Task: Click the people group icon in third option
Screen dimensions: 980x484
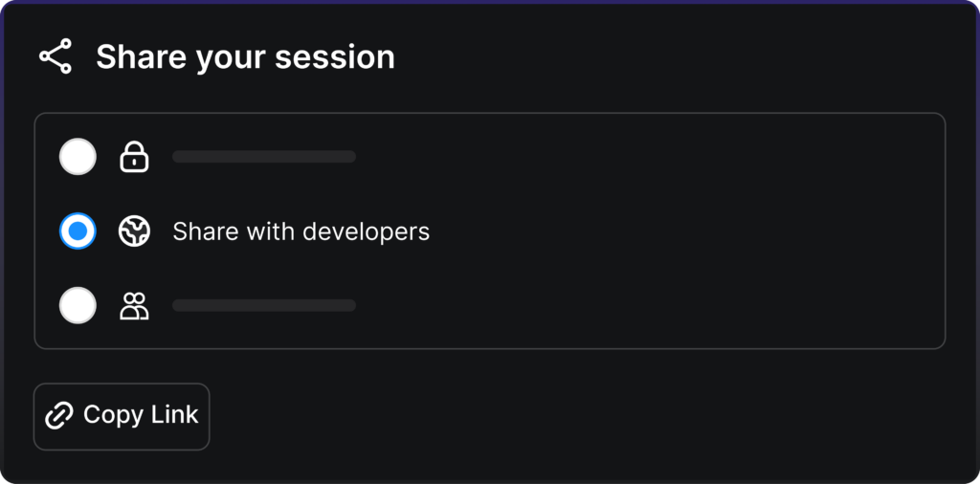Action: [x=134, y=306]
